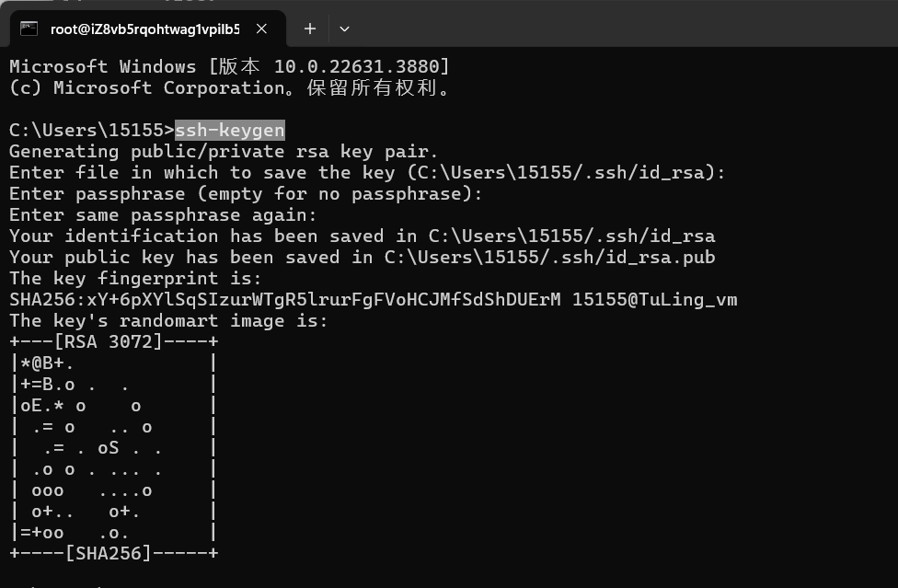Click the key's randomart image is line
Screen dimensions: 898x588
(x=168, y=320)
